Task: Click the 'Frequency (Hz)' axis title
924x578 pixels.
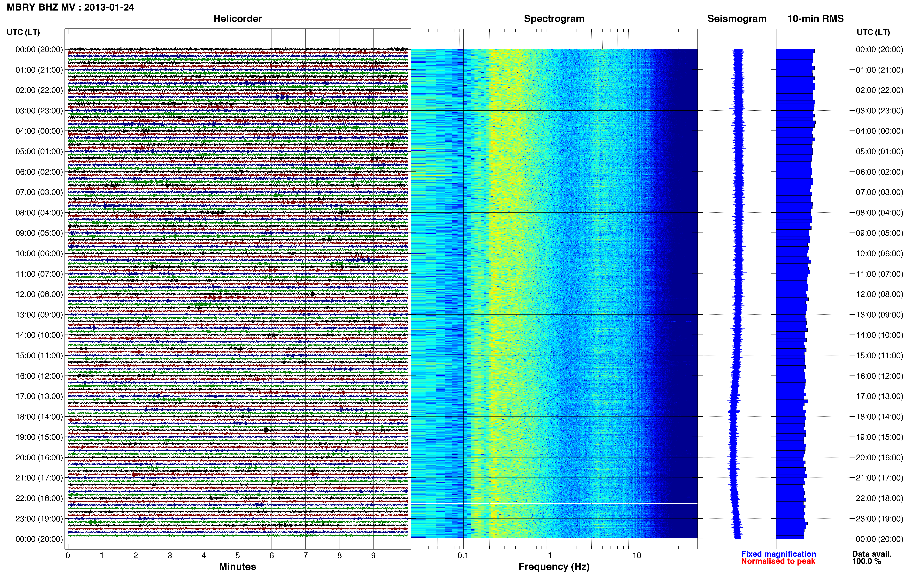Action: 554,567
